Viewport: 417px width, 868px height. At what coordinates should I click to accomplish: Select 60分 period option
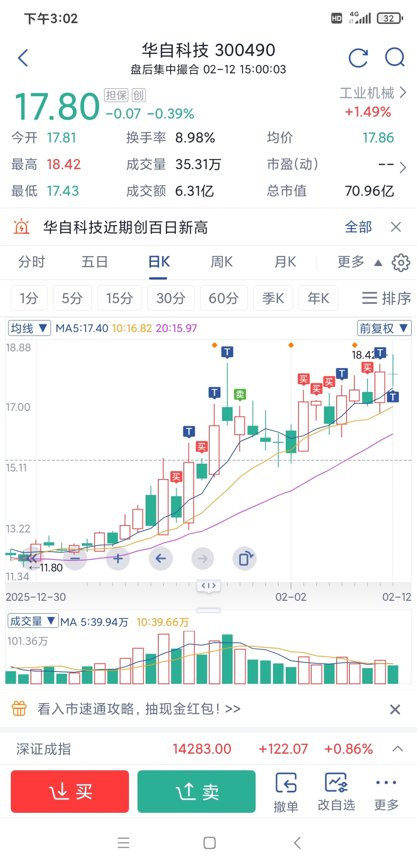click(x=224, y=298)
